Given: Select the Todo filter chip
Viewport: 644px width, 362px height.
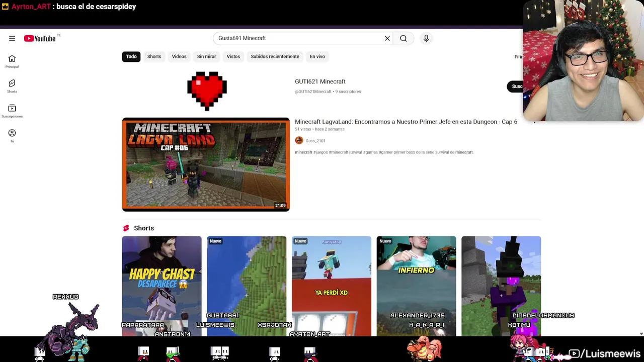Looking at the screenshot, I should (x=131, y=56).
